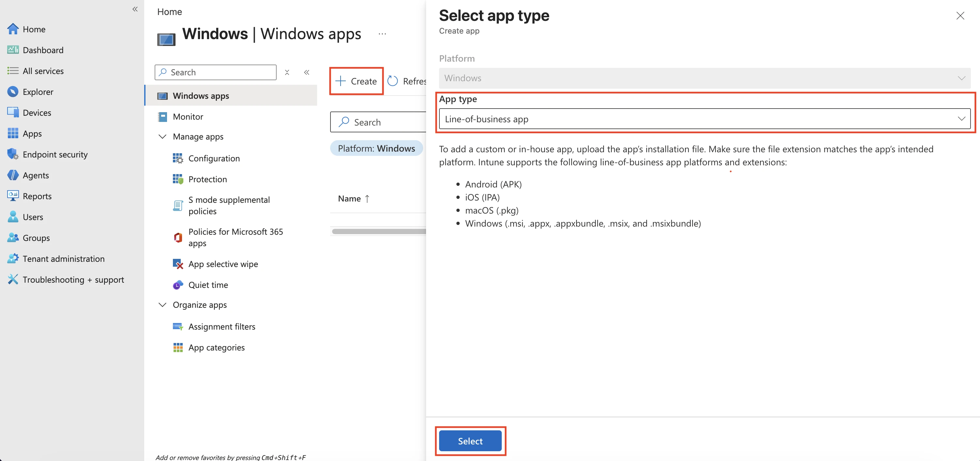This screenshot has height=461, width=980.
Task: Click the Devices monitor icon
Action: coord(13,112)
